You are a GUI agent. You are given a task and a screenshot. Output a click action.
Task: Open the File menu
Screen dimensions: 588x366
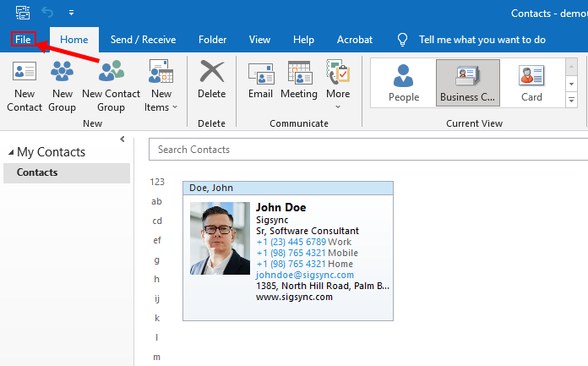click(23, 40)
